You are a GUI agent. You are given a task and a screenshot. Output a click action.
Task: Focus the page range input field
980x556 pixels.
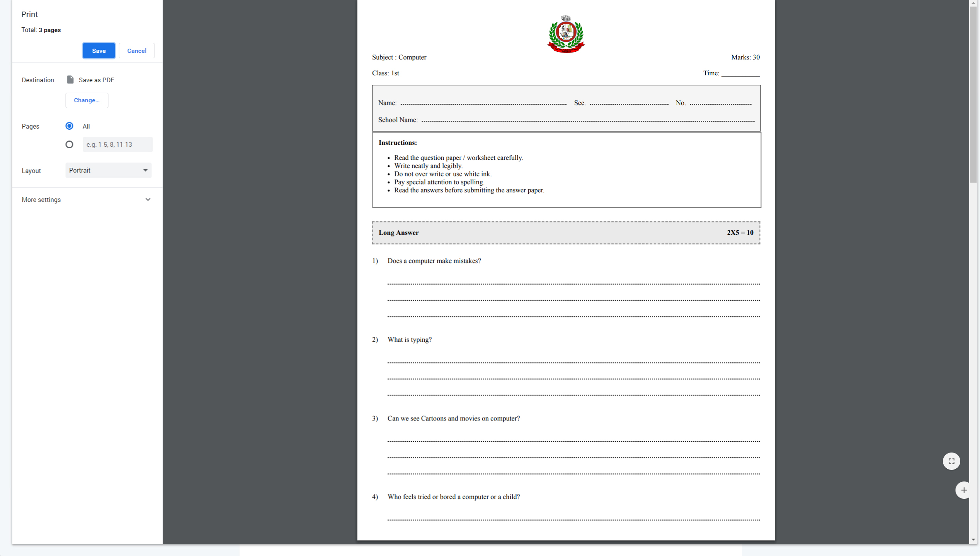point(117,144)
